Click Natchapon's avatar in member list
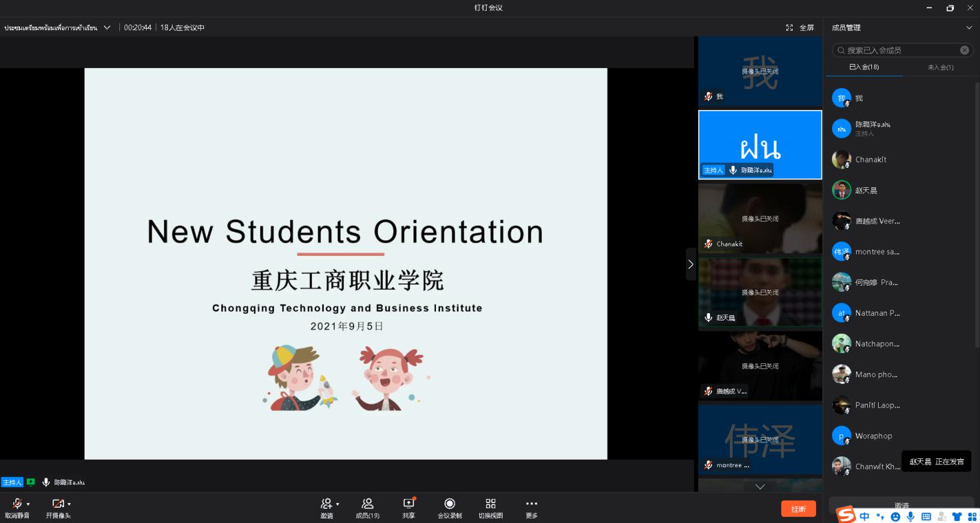Viewport: 980px width, 523px height. pos(841,343)
